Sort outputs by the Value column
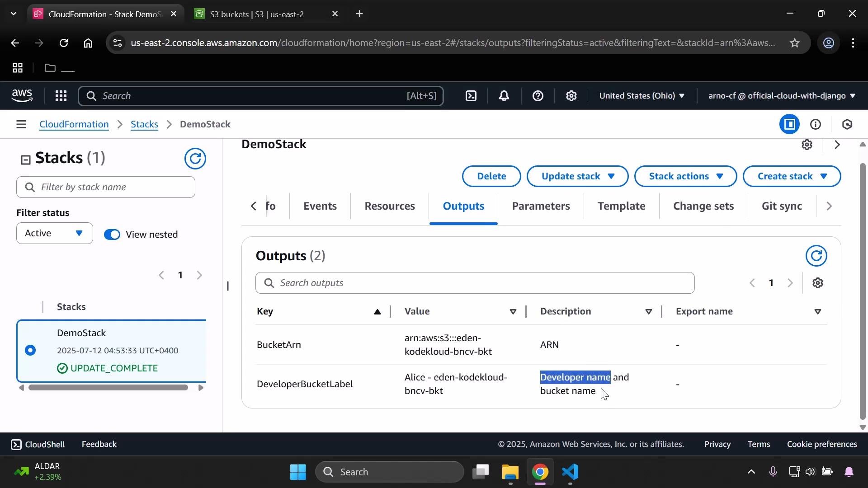Screen dimensions: 868x488 click(x=513, y=312)
